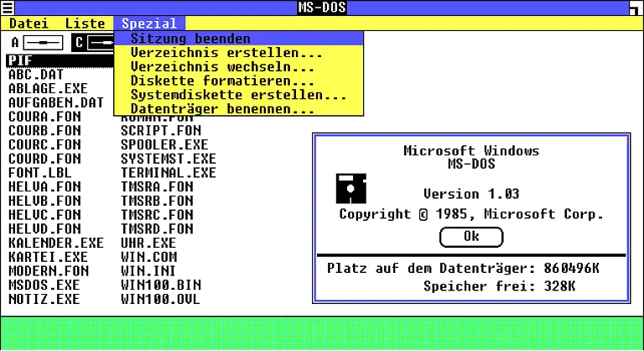Select file COURB.FON

(x=44, y=130)
